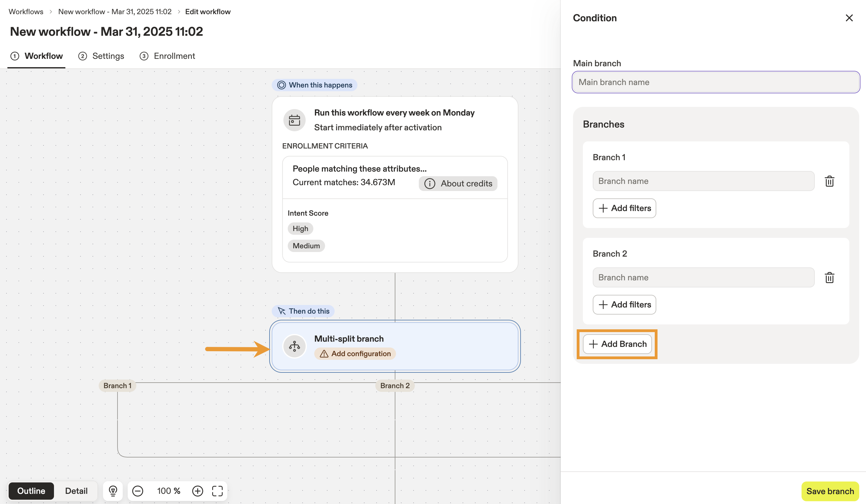Click the Add Branch button
The height and width of the screenshot is (504, 866).
(617, 344)
